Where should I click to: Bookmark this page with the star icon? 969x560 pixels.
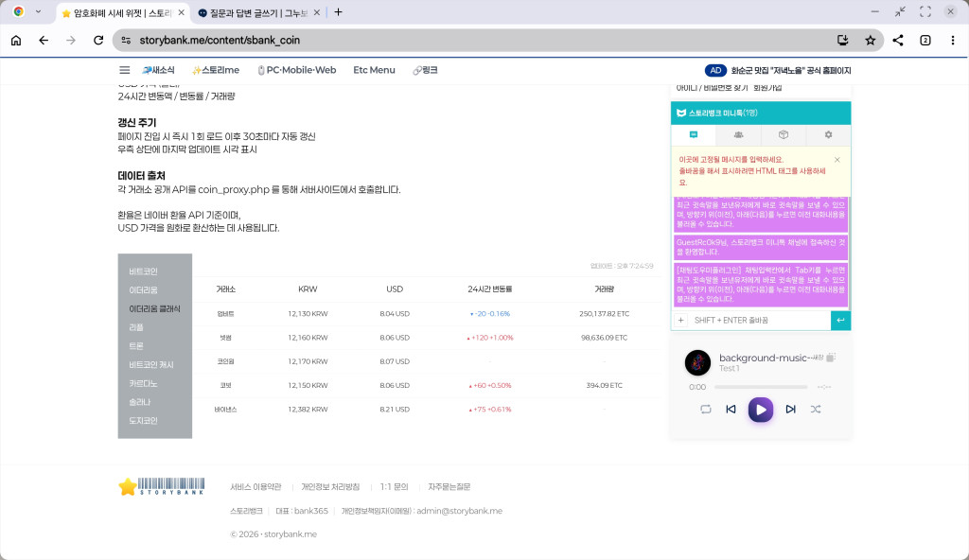tap(871, 40)
